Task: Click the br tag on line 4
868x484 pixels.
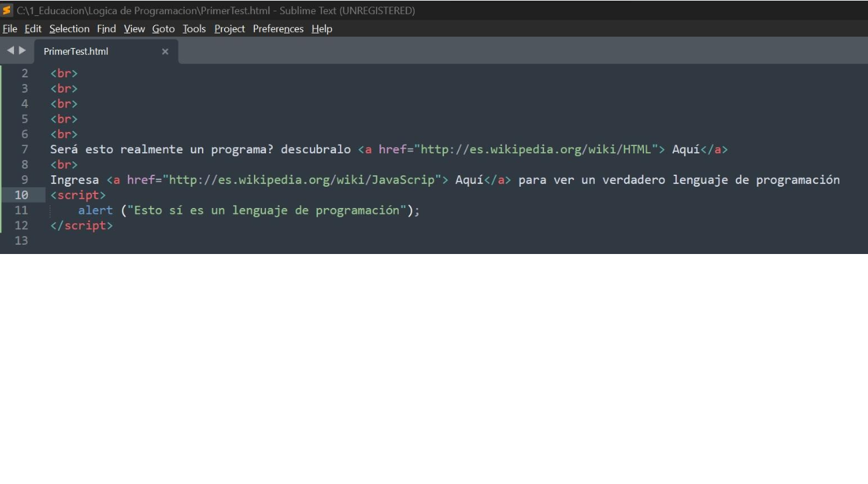Action: click(x=64, y=104)
